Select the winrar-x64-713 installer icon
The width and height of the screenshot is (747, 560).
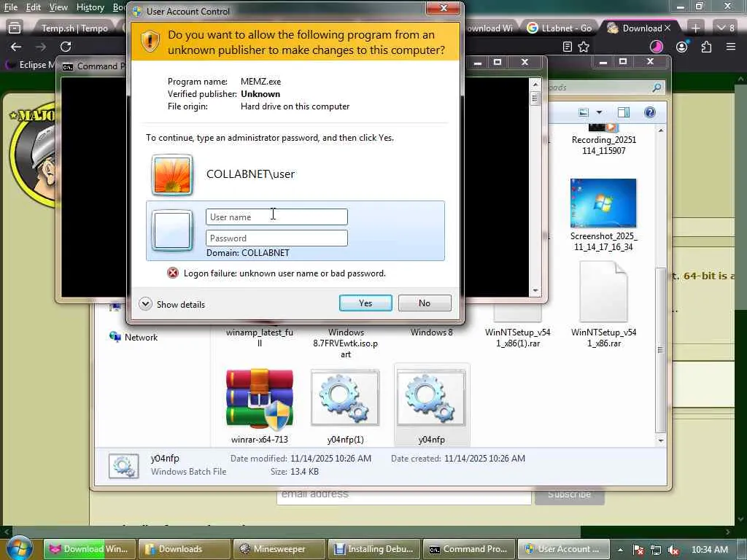click(x=260, y=397)
